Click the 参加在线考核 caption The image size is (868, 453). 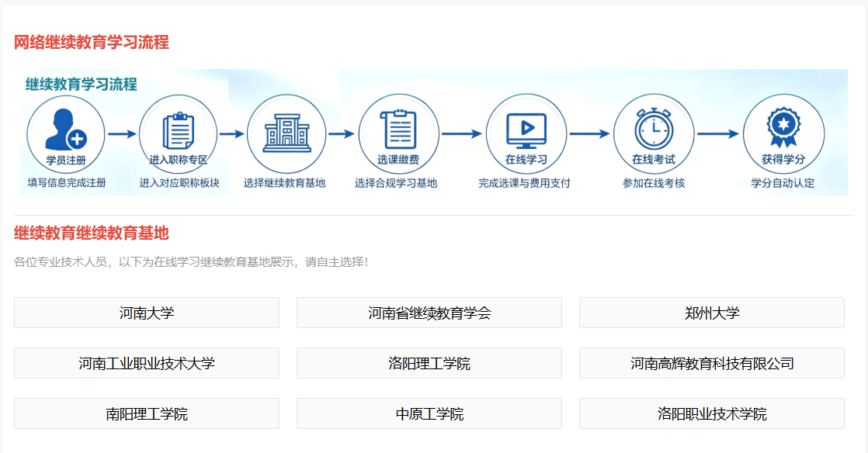[654, 183]
